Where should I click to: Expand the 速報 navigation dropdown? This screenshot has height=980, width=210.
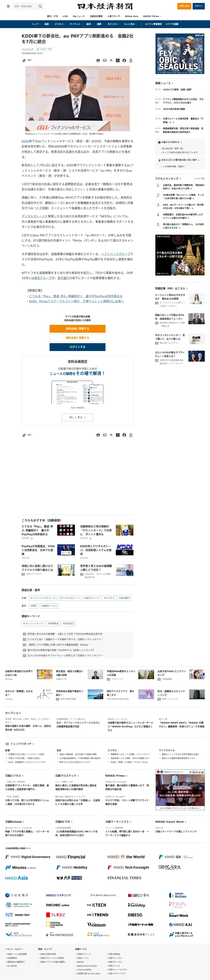pyautogui.click(x=47, y=24)
